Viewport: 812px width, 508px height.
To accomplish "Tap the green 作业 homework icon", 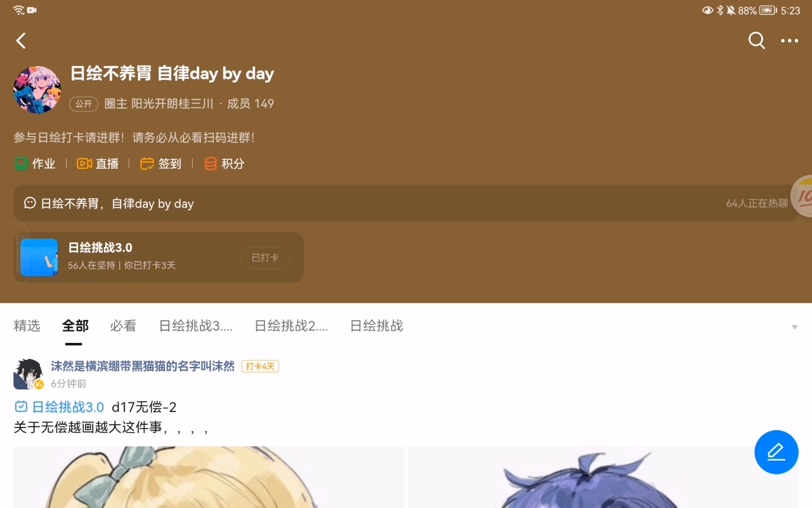I will [x=22, y=164].
